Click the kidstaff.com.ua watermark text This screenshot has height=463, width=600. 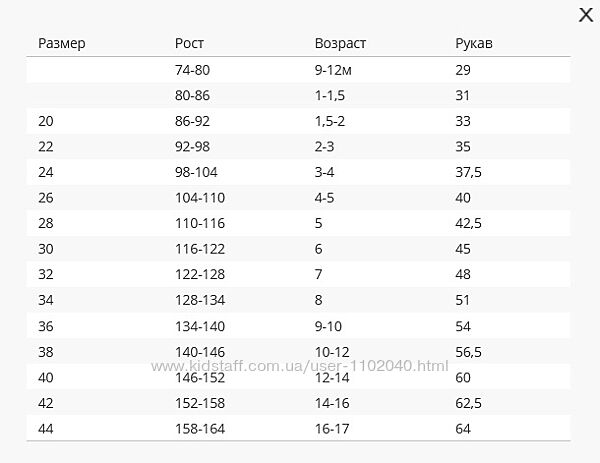coord(300,367)
